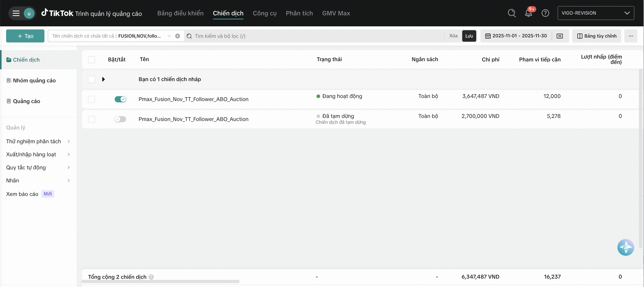Clear the campaign name filter chip
Screen dimensions: 644x287
coord(177,36)
